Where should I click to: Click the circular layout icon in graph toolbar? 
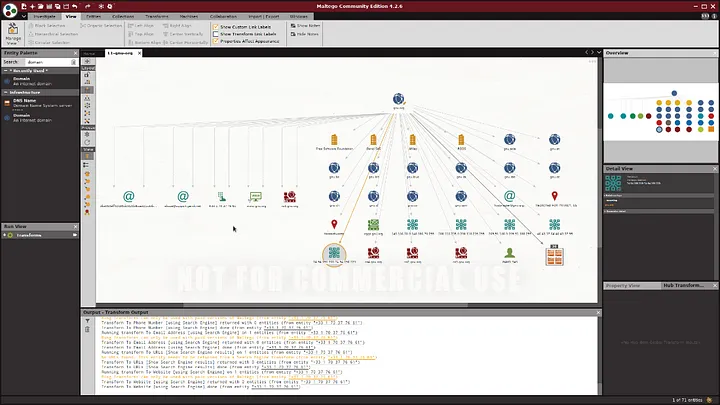pyautogui.click(x=87, y=106)
